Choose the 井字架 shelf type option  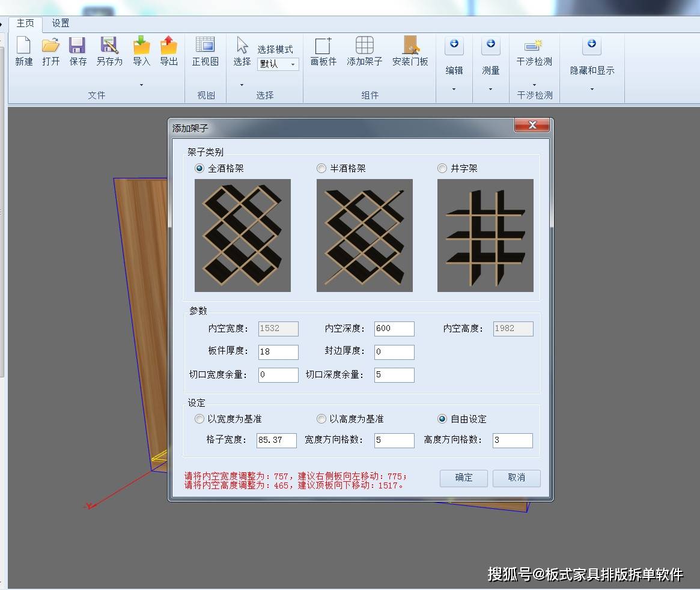(442, 169)
